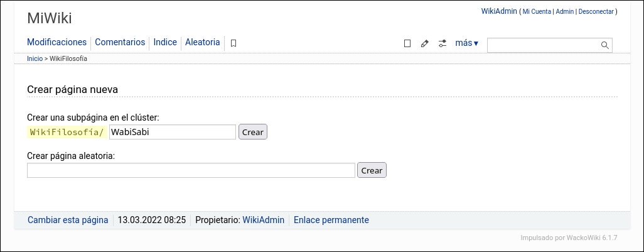Viewport: 644px width, 252px height.
Task: Open page properties via the sliders icon
Action: pos(443,43)
